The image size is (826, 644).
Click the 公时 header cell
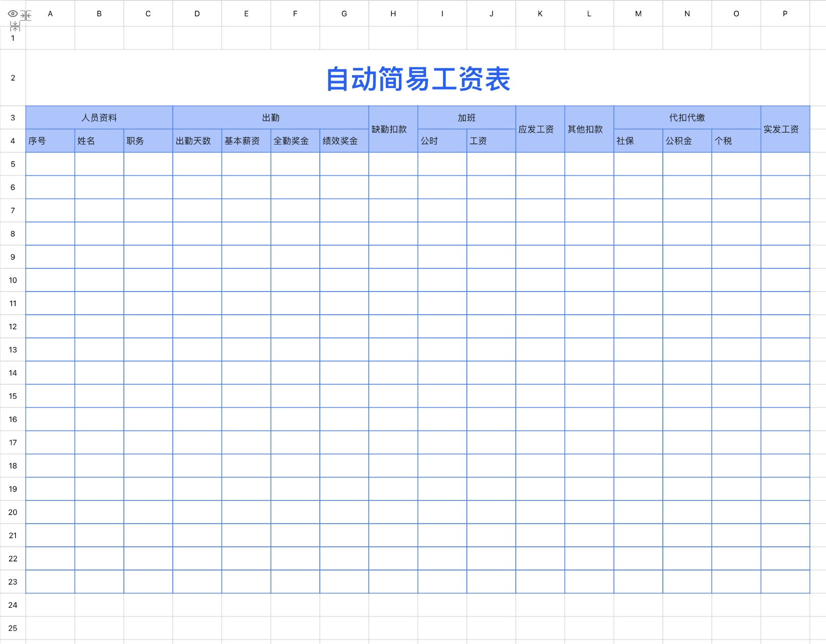pyautogui.click(x=442, y=141)
